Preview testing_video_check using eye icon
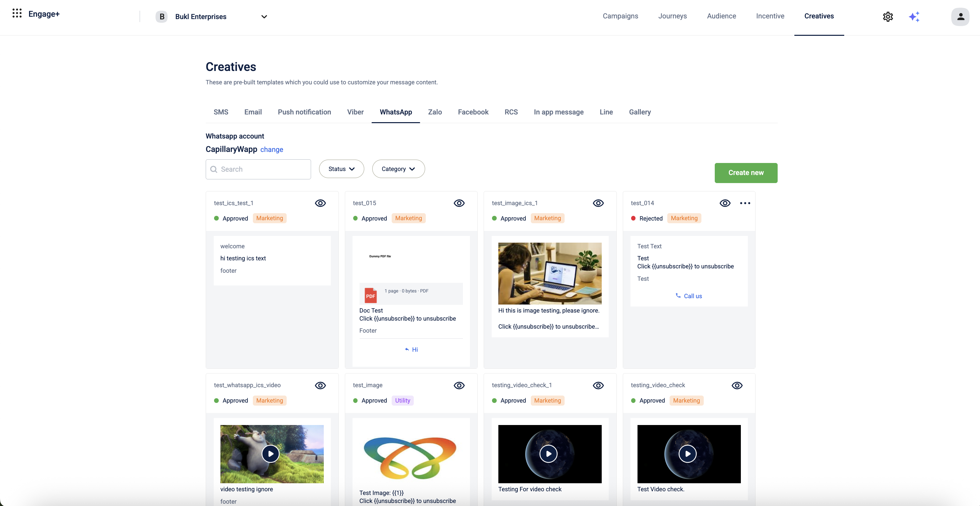Screen dimensions: 980x506 tap(737, 385)
